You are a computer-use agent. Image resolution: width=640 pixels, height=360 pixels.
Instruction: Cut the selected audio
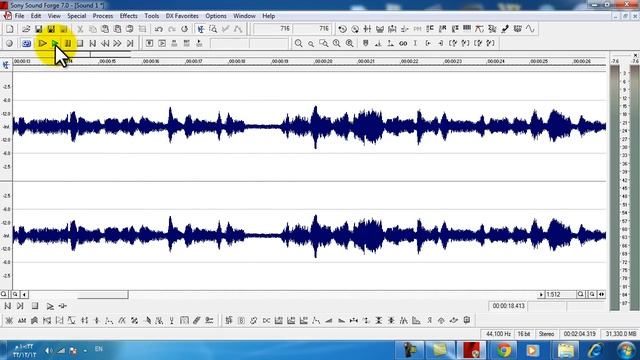point(80,29)
